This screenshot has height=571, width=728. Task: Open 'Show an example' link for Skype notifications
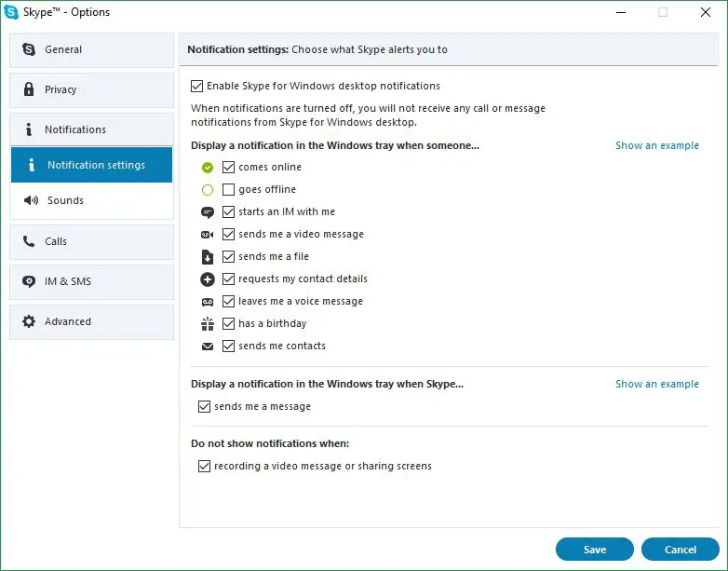click(x=657, y=384)
